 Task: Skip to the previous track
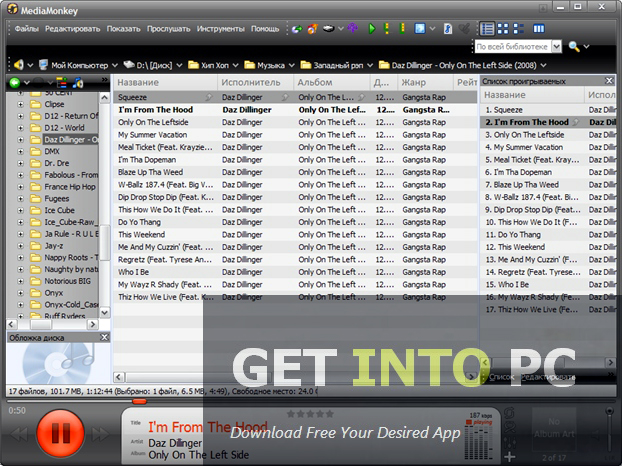pos(19,434)
